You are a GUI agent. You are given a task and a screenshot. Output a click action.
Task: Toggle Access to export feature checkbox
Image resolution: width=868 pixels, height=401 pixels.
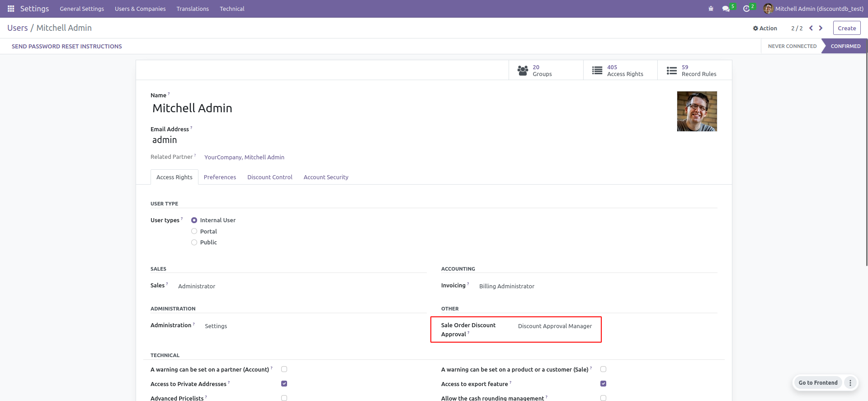click(603, 384)
